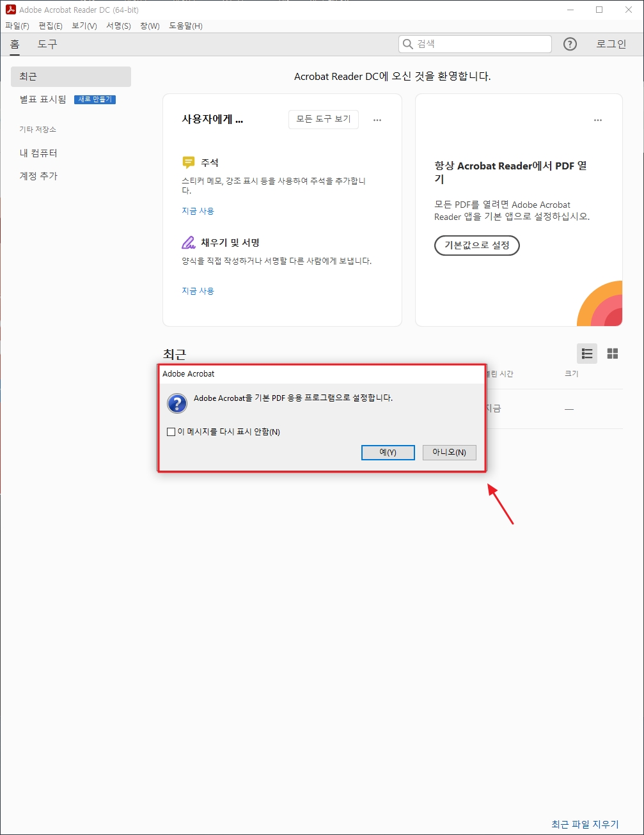Viewport: 644px width, 835px height.
Task: Click 지금 사용 link under 채우기 및 서명
Action: [x=198, y=291]
